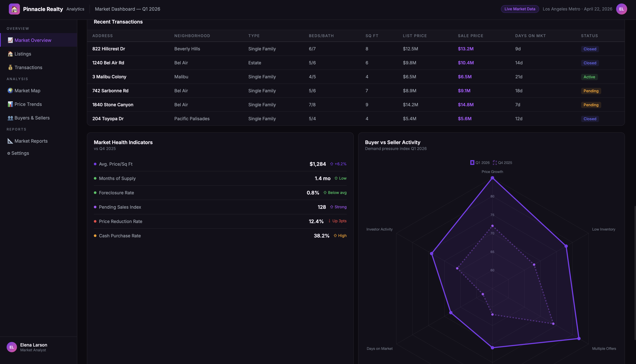Click the arrow icon beside Low

pyautogui.click(x=336, y=178)
